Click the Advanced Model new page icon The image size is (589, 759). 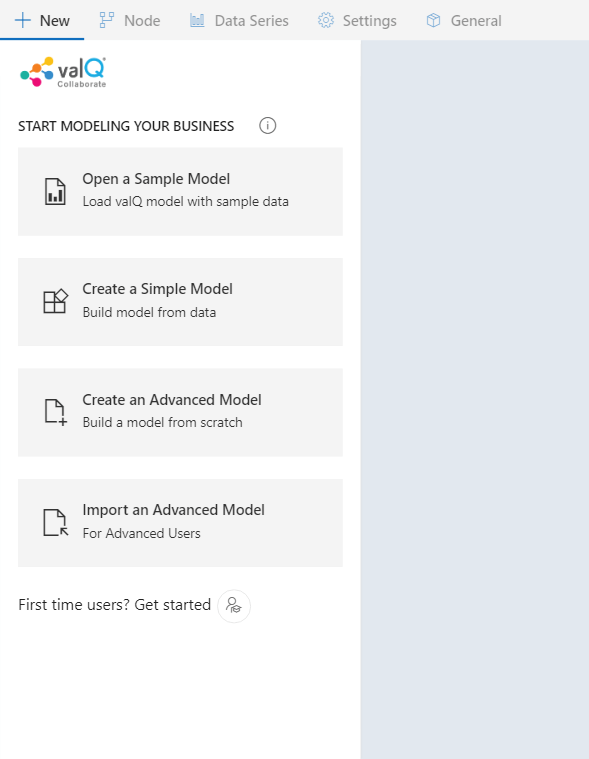[56, 412]
